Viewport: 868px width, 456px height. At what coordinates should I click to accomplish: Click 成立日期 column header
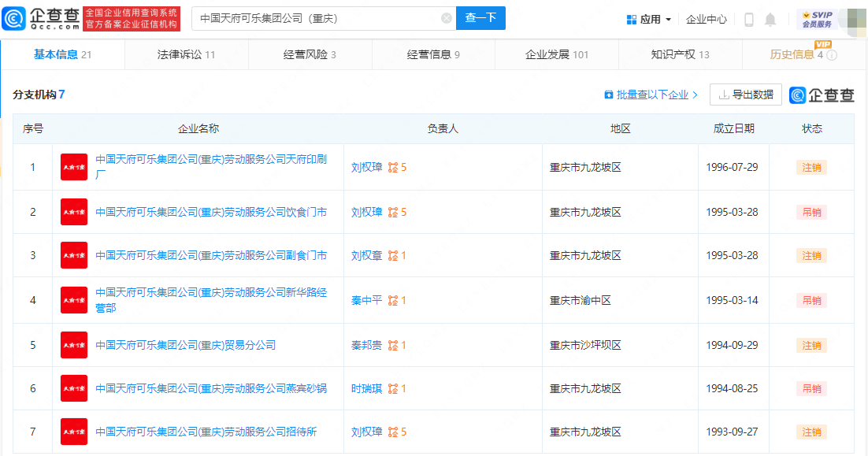(733, 128)
